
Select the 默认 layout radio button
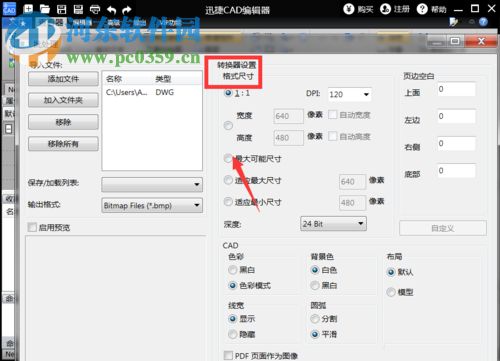[391, 272]
